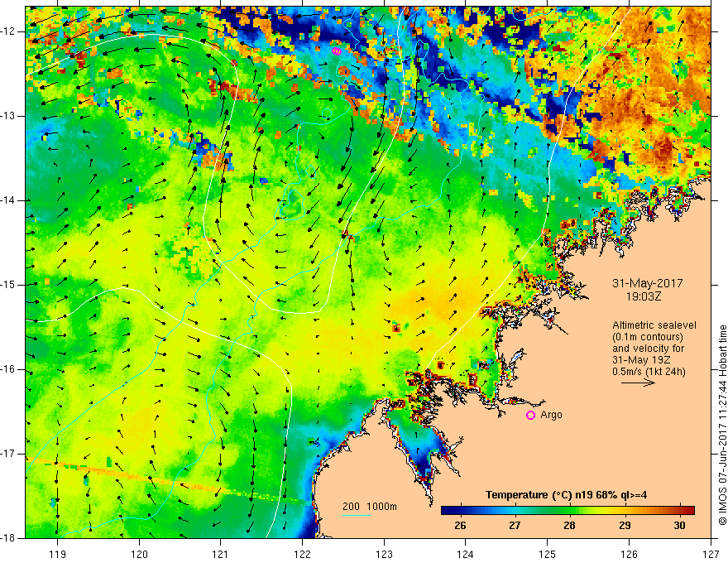Click the '(0.1m contours)' text
Viewport: 728px width, 563px height.
point(647,337)
